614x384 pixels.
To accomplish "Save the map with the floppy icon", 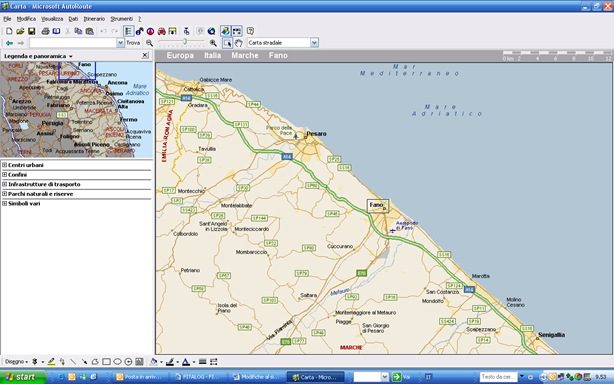I will click(x=32, y=31).
